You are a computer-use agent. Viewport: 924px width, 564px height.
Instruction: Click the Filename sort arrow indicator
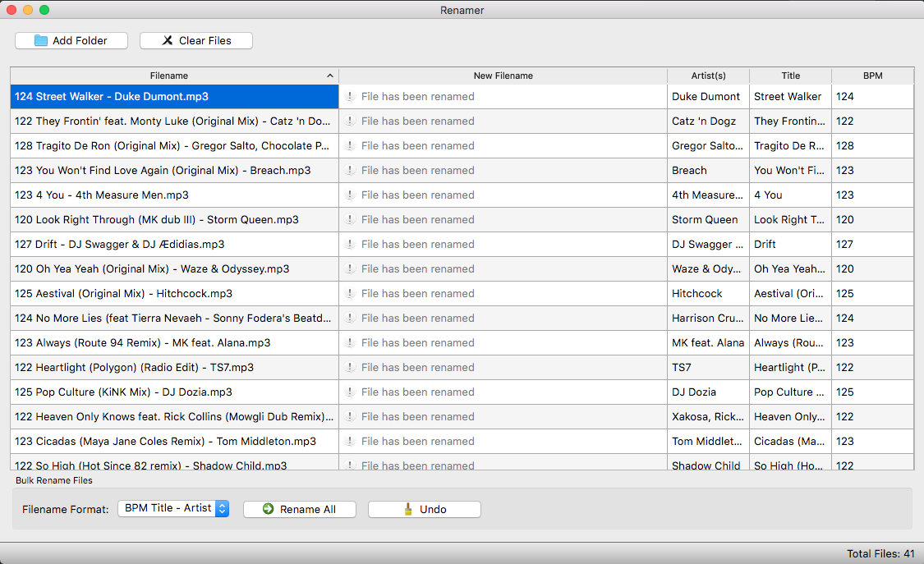[x=330, y=76]
